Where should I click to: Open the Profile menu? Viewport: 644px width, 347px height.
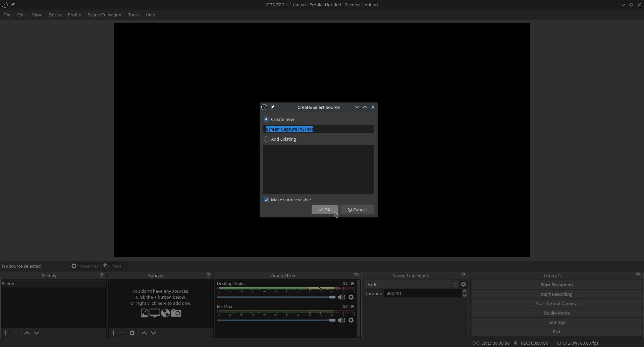(x=74, y=15)
